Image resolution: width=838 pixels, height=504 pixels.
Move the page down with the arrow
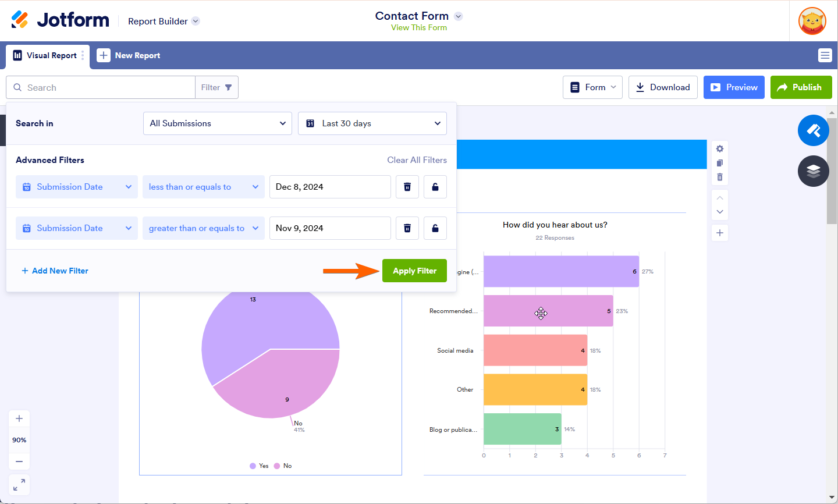click(720, 212)
